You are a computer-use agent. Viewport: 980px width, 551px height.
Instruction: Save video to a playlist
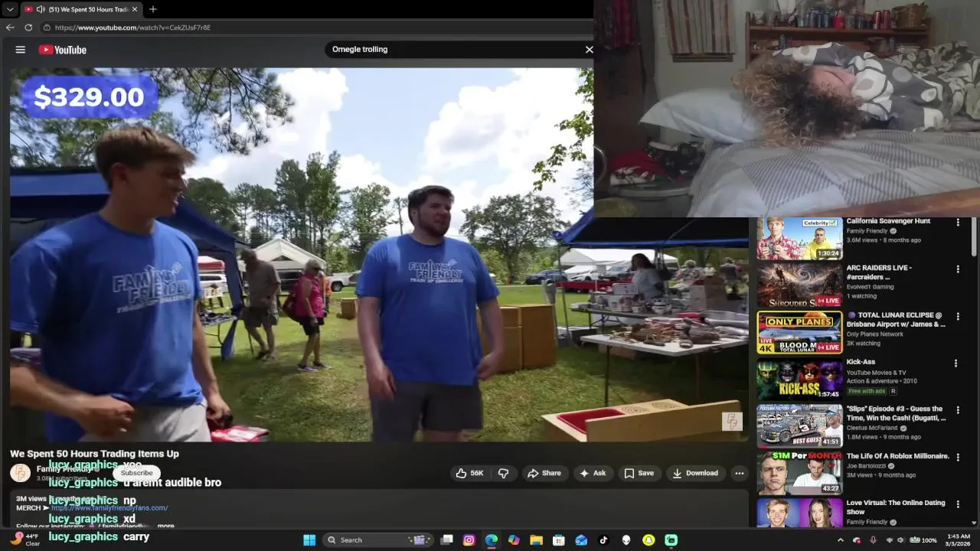639,473
